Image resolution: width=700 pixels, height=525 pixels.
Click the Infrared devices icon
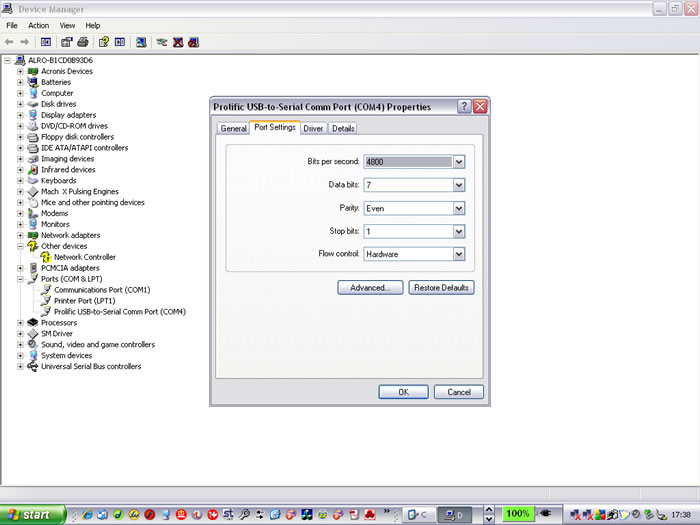coord(33,170)
